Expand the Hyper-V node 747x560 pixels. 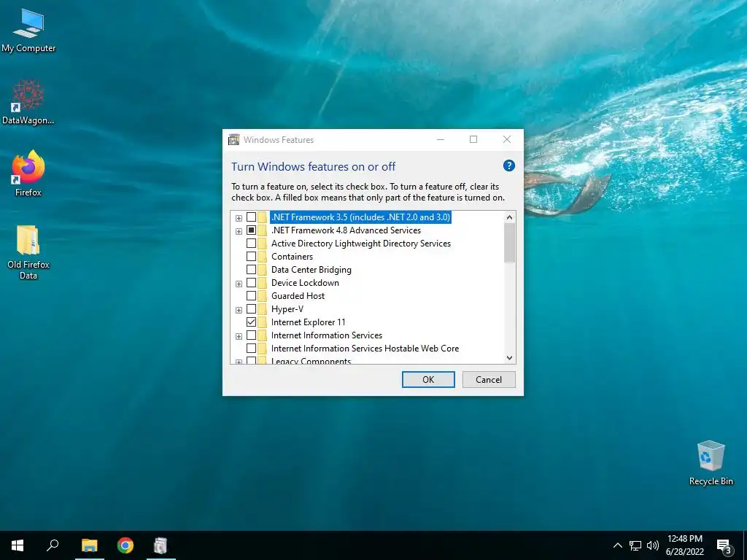coord(239,310)
